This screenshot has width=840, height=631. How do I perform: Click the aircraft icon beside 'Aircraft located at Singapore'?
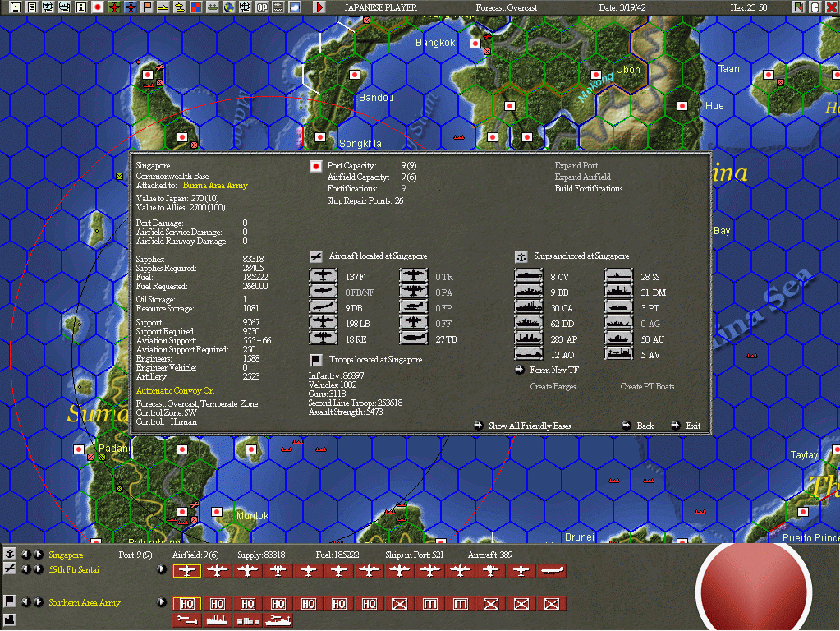click(x=316, y=256)
